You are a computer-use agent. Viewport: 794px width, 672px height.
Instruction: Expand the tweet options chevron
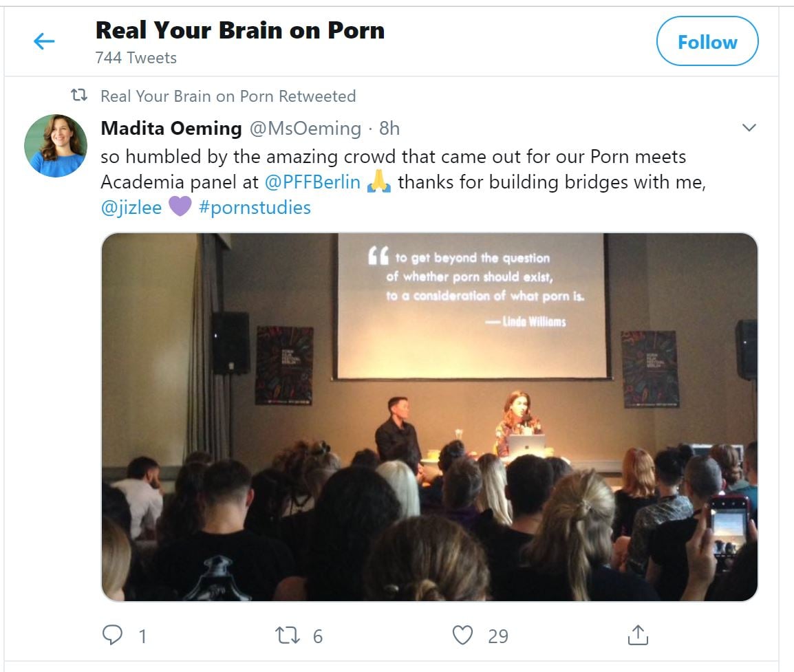pyautogui.click(x=749, y=128)
